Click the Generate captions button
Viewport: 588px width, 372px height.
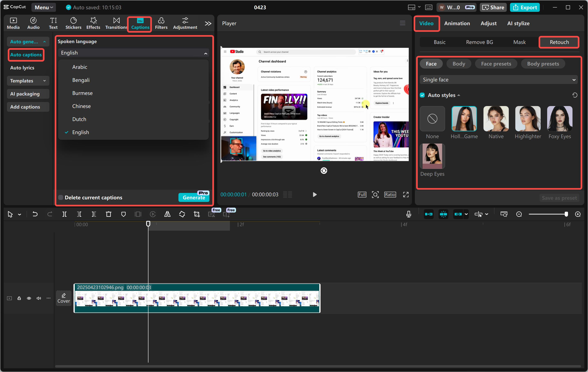(194, 198)
